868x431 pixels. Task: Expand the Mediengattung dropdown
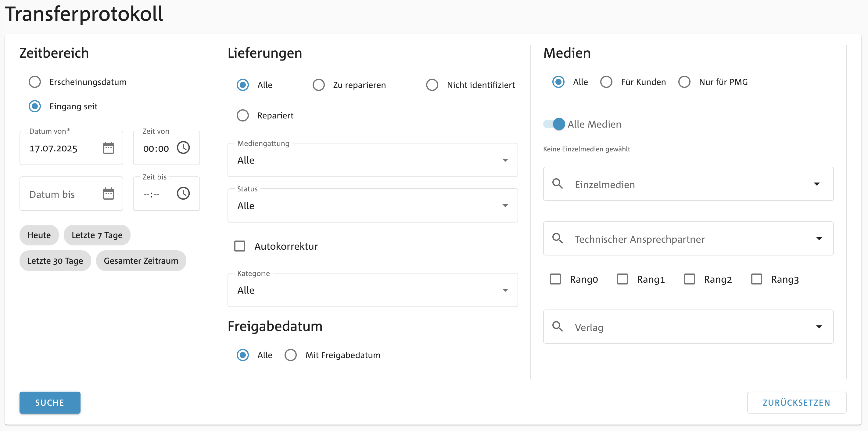coord(372,160)
